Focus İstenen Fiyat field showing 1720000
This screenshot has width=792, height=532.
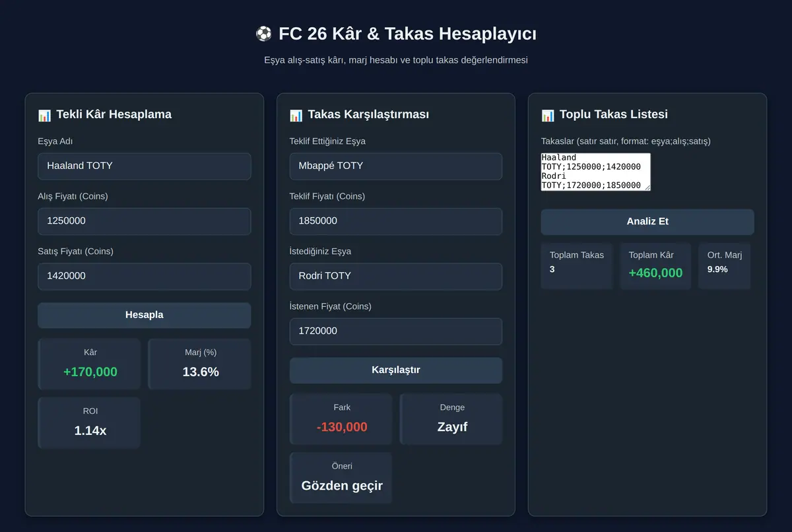[x=396, y=331]
